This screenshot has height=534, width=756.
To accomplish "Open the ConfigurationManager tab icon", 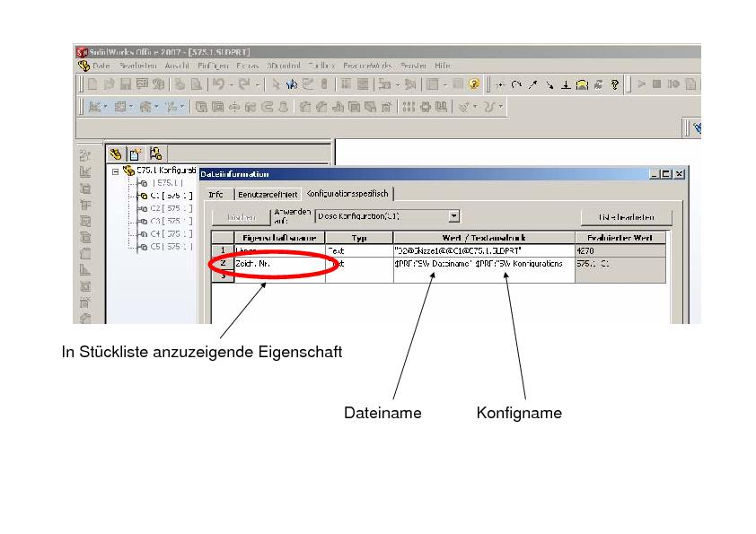I will click(155, 153).
